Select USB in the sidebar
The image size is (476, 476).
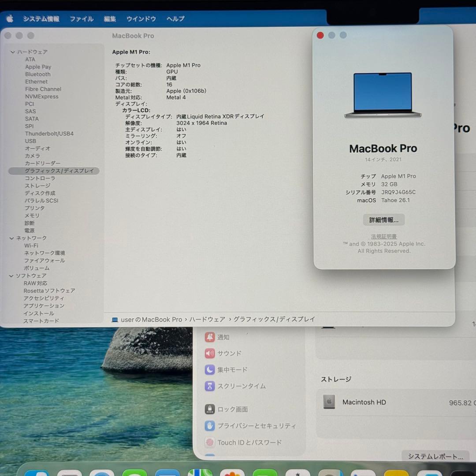[31, 141]
